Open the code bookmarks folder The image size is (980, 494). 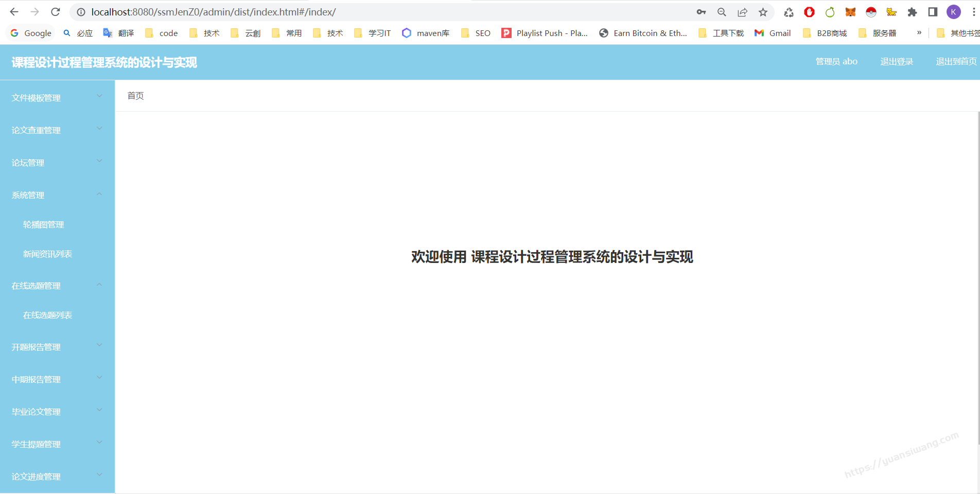coord(162,33)
